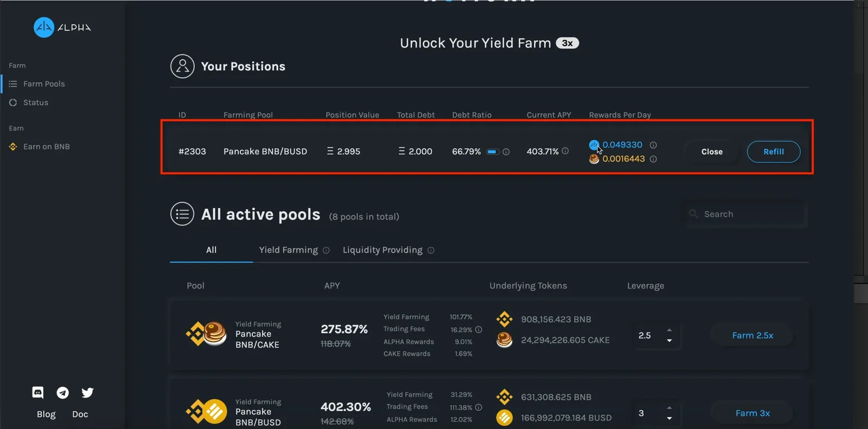
Task: Click the Position Value column header
Action: point(352,115)
